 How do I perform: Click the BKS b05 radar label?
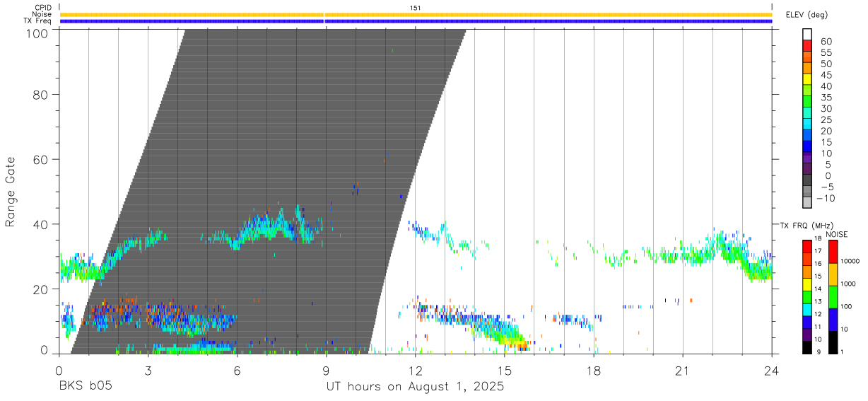(84, 387)
